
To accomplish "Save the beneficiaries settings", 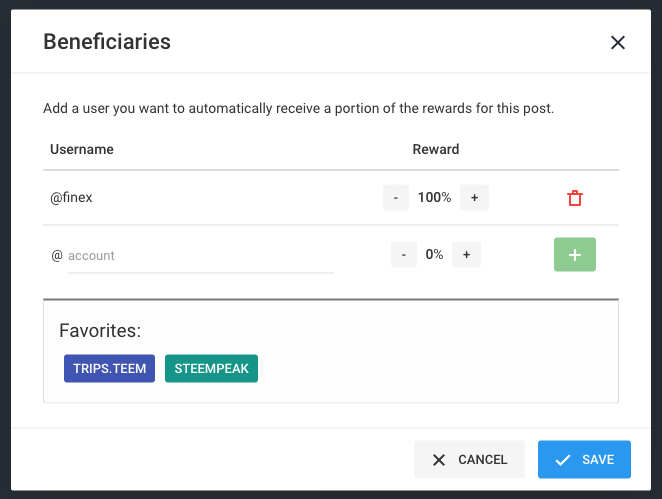I will (x=584, y=460).
